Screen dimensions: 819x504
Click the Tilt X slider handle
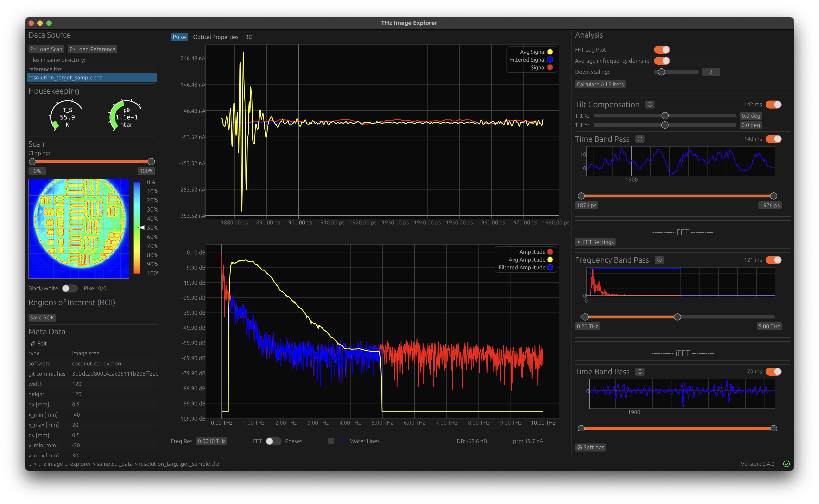click(665, 116)
